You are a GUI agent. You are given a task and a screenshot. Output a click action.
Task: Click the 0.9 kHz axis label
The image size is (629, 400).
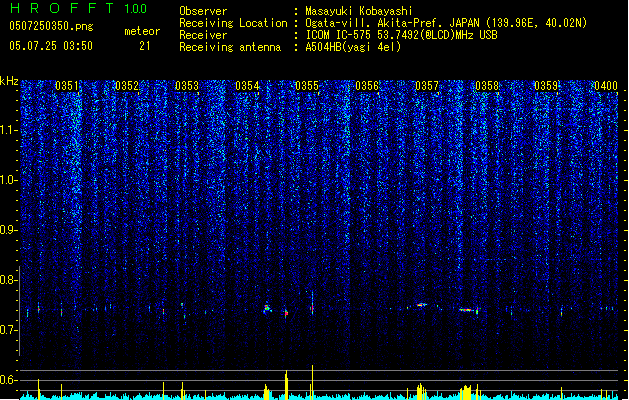pyautogui.click(x=9, y=230)
